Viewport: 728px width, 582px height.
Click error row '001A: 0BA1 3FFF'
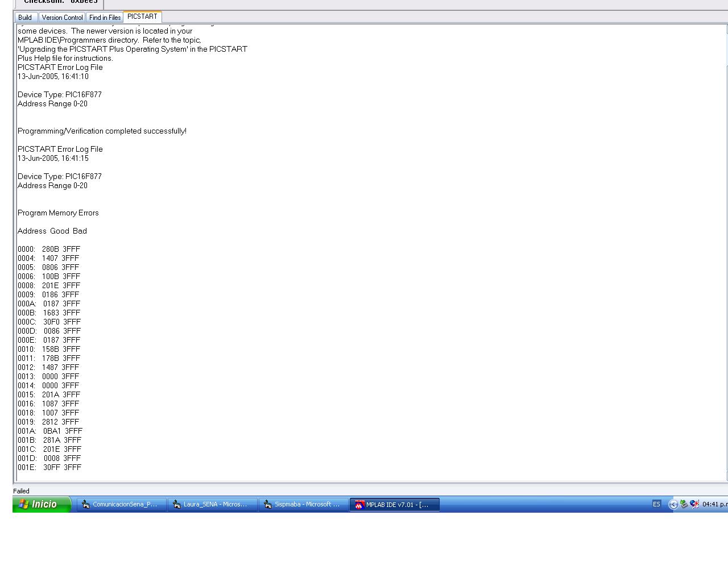tap(50, 431)
